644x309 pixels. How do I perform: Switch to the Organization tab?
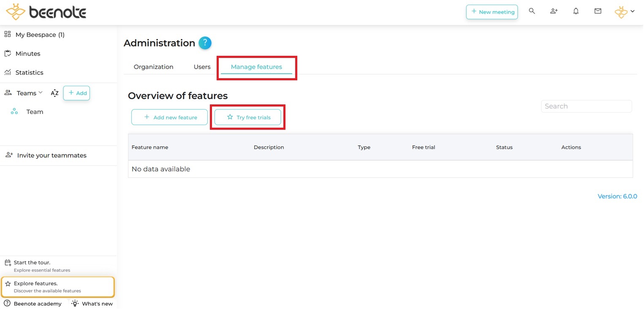(x=153, y=67)
